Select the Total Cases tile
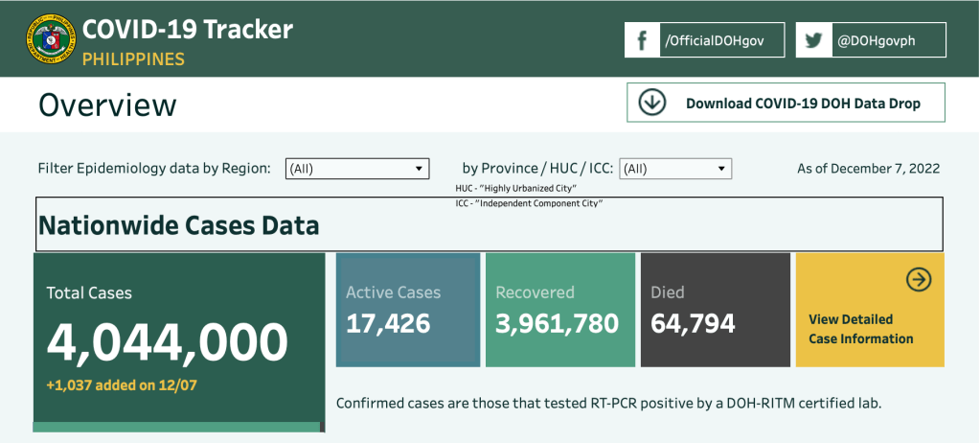Image resolution: width=980 pixels, height=443 pixels. pos(178,336)
